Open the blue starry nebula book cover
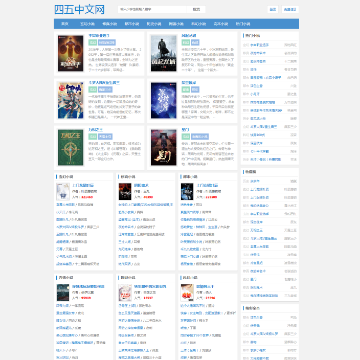This screenshot has width=360, height=360. pyautogui.click(x=164, y=100)
